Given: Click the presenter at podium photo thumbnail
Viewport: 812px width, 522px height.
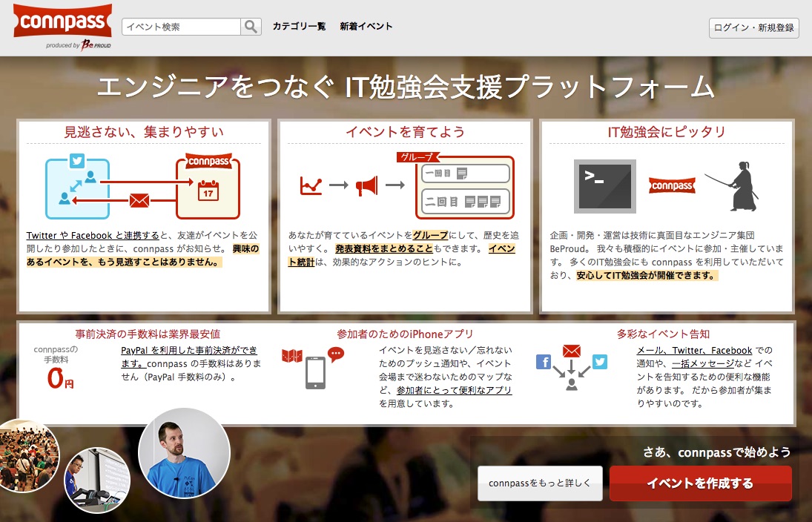Looking at the screenshot, I should (x=97, y=480).
